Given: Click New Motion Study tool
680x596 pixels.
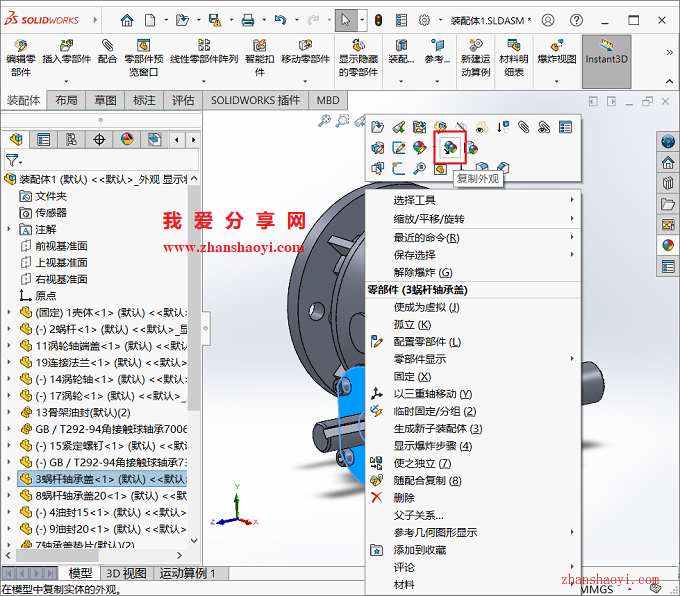Looking at the screenshot, I should tap(475, 58).
